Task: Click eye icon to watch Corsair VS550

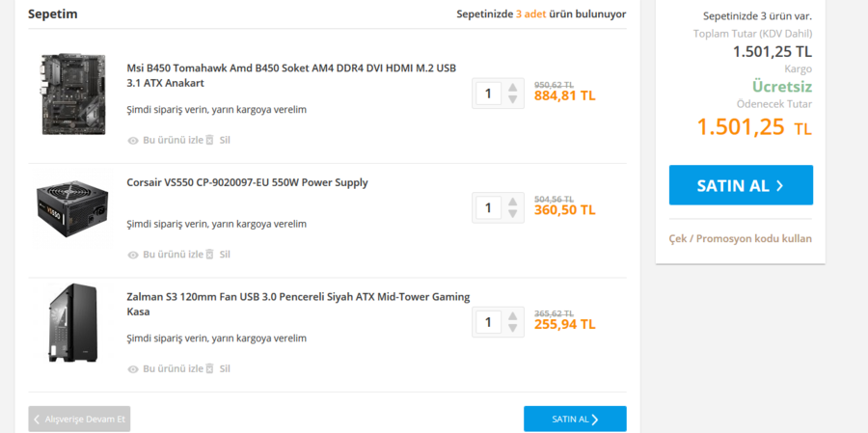Action: pyautogui.click(x=133, y=255)
